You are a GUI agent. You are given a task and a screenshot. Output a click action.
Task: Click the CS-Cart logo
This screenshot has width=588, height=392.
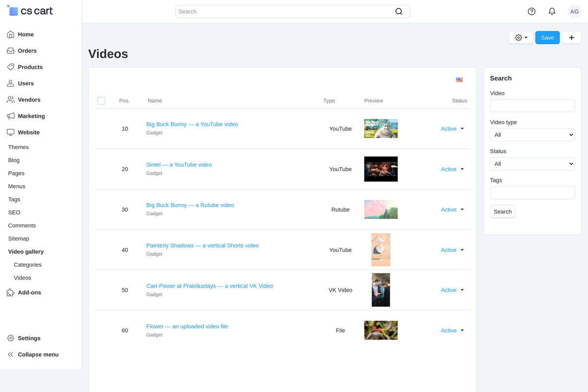click(30, 11)
